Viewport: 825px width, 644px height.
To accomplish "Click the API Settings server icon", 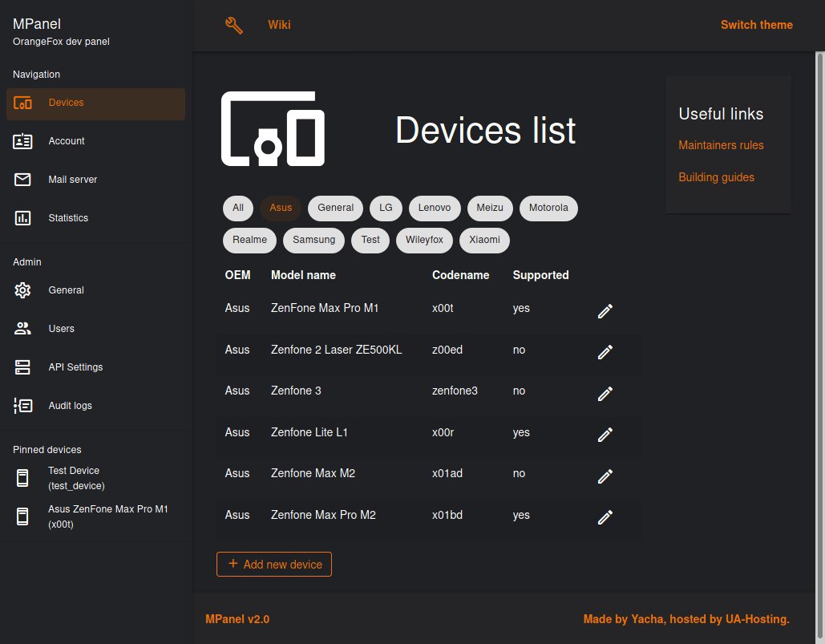I will 22,367.
